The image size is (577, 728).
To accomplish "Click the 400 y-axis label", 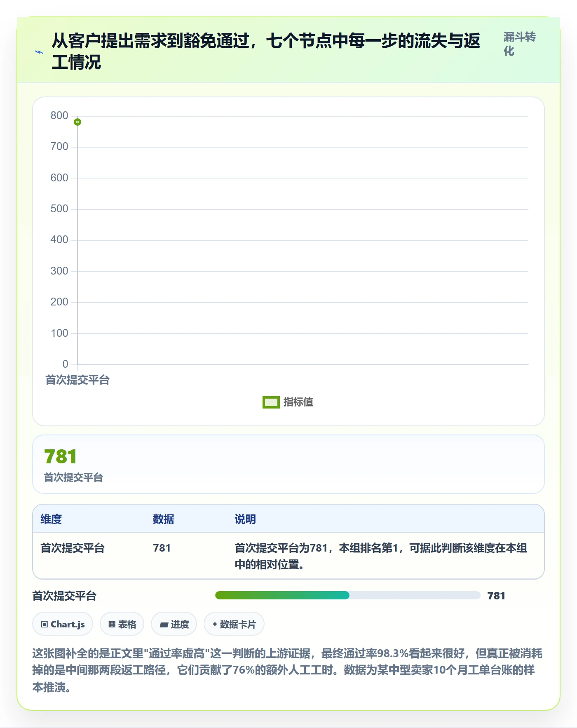I will pos(59,240).
